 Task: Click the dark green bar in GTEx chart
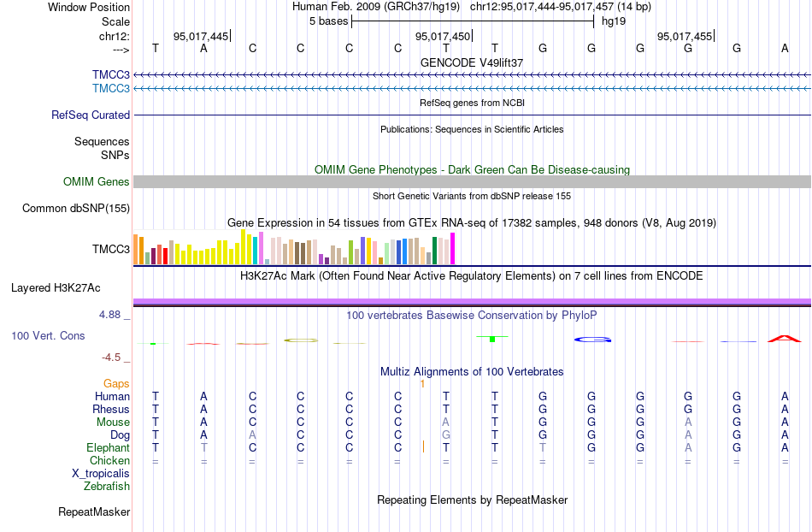[434, 251]
